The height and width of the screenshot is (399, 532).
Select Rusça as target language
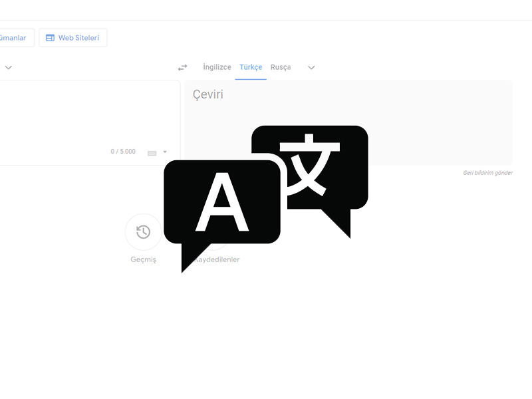(281, 67)
